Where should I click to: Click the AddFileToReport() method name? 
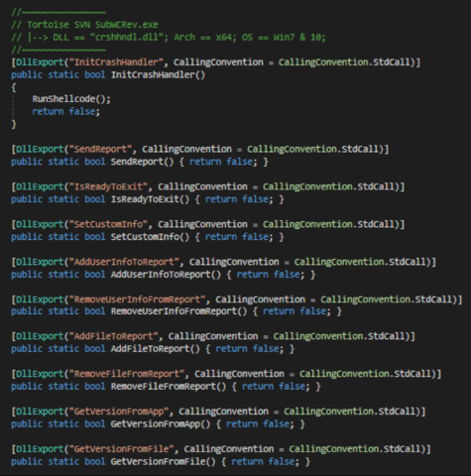(x=156, y=349)
